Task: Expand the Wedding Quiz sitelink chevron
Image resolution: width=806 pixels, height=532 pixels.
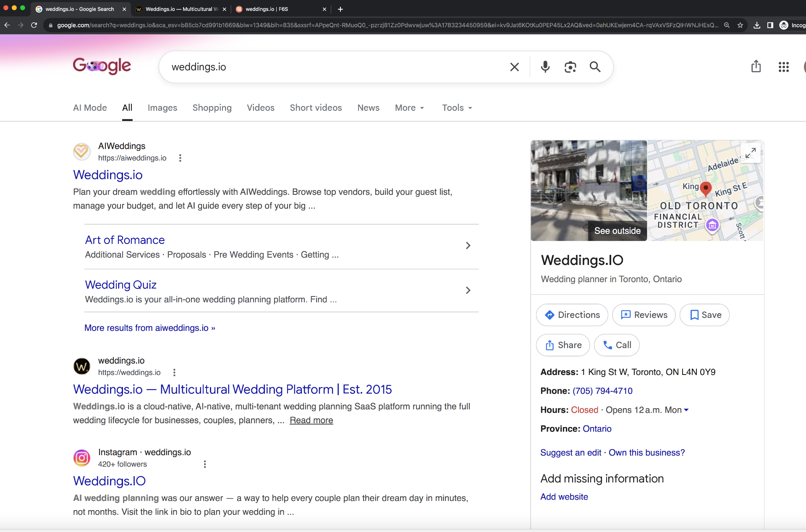Action: click(468, 290)
